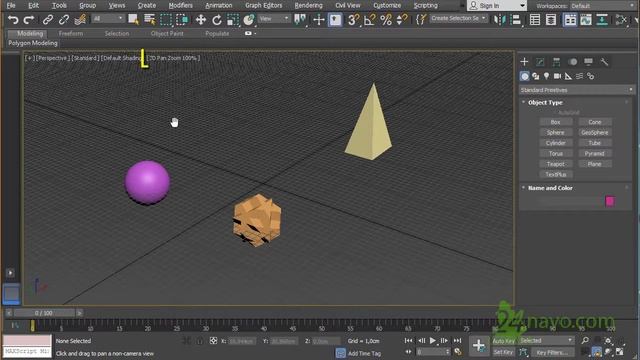Image resolution: width=640 pixels, height=360 pixels.
Task: Select the Lights create category
Action: click(546, 76)
